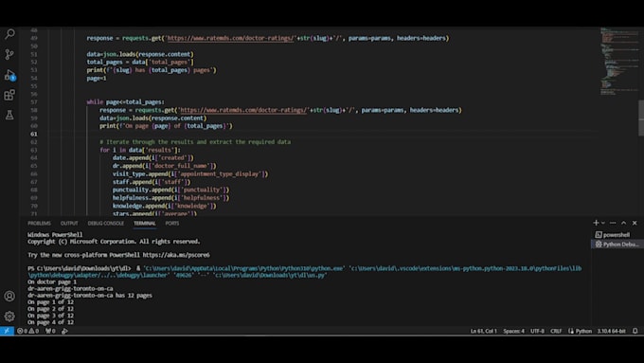The width and height of the screenshot is (644, 363).
Task: Click the code minimap overview
Action: tap(619, 62)
